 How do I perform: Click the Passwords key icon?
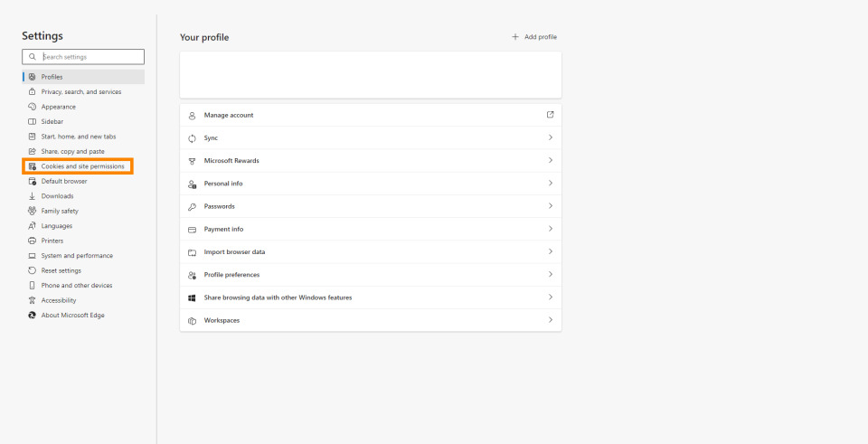tap(192, 206)
